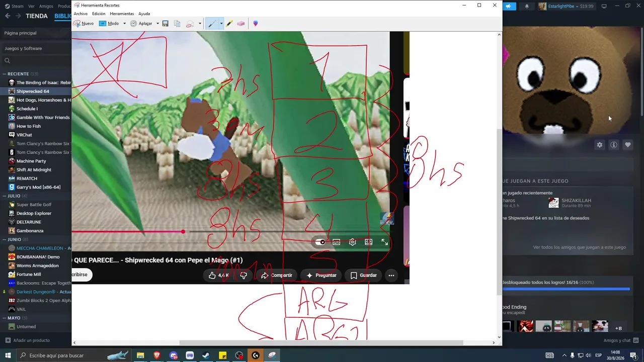The width and height of the screenshot is (644, 362).
Task: Click the YouTube dislike thumbs-down icon
Action: pyautogui.click(x=244, y=275)
